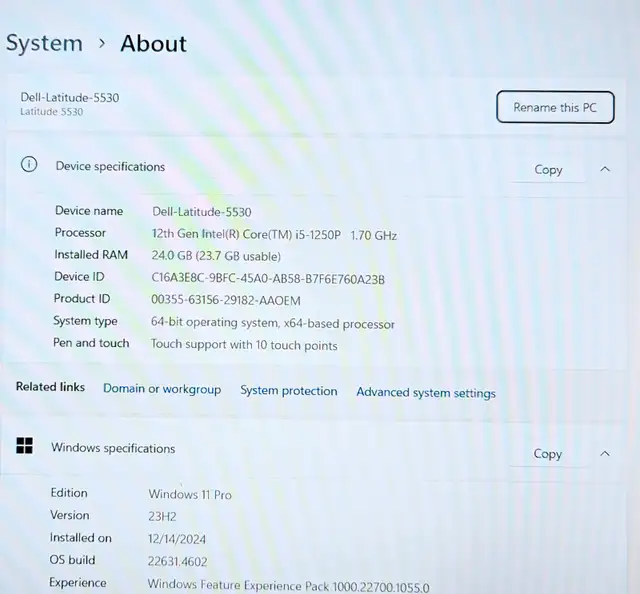Select the Product ID value 00355-63156-29182-AAOEM
The image size is (640, 594).
(x=226, y=300)
